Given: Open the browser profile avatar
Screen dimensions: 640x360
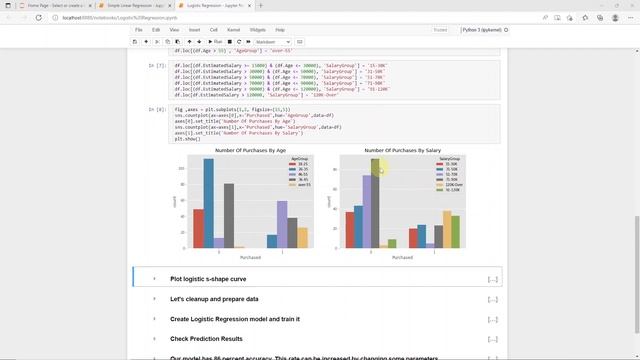Looking at the screenshot, I should pyautogui.click(x=615, y=18).
